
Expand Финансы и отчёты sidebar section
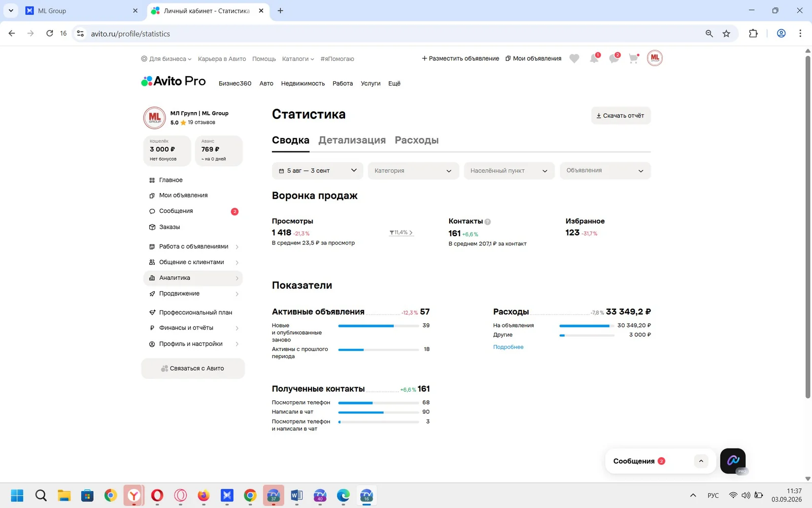tap(193, 328)
